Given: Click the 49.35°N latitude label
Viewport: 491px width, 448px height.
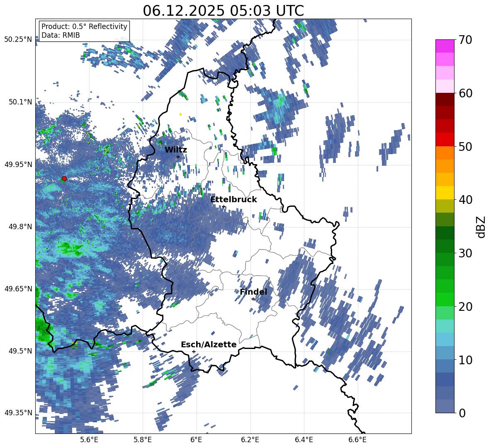Looking at the screenshot, I should pos(18,413).
